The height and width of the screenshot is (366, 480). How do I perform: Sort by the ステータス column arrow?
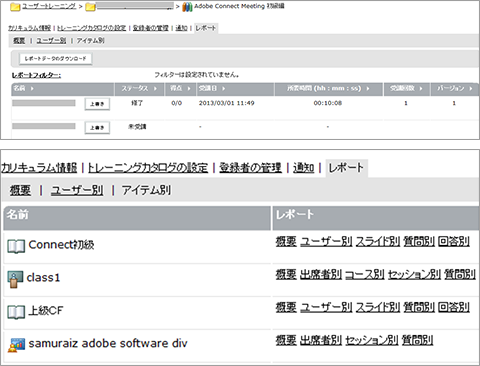[x=155, y=89]
